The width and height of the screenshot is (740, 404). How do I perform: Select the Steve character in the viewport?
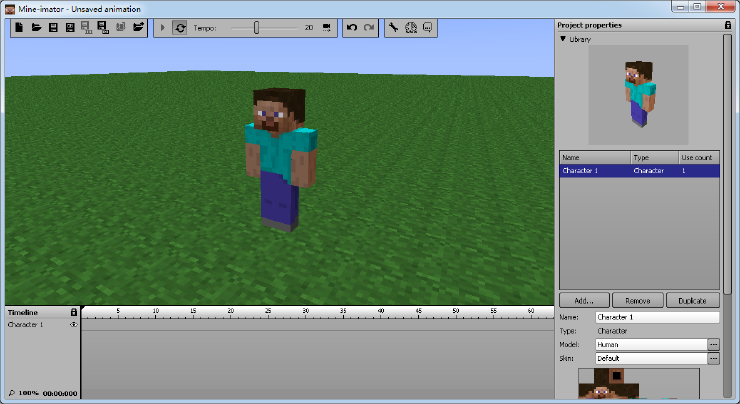pos(281,158)
